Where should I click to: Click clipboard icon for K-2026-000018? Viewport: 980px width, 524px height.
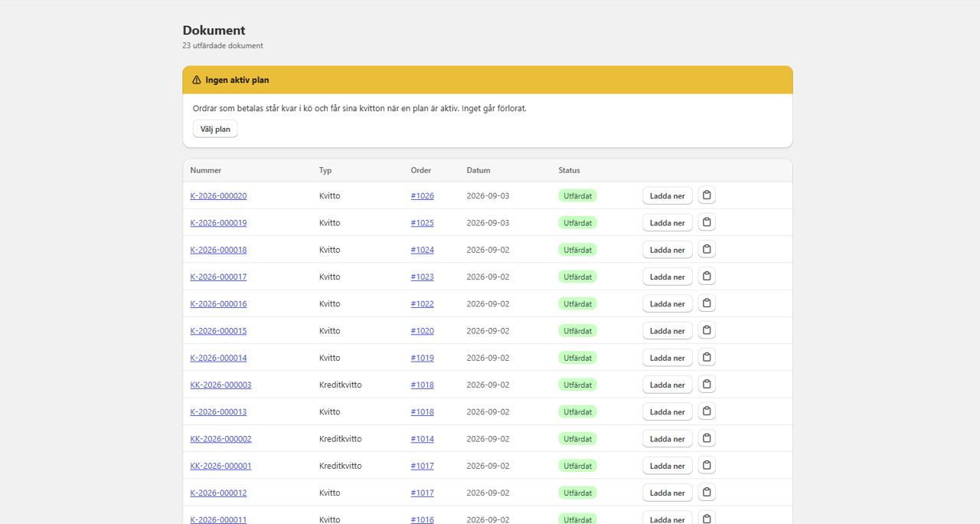pos(707,249)
